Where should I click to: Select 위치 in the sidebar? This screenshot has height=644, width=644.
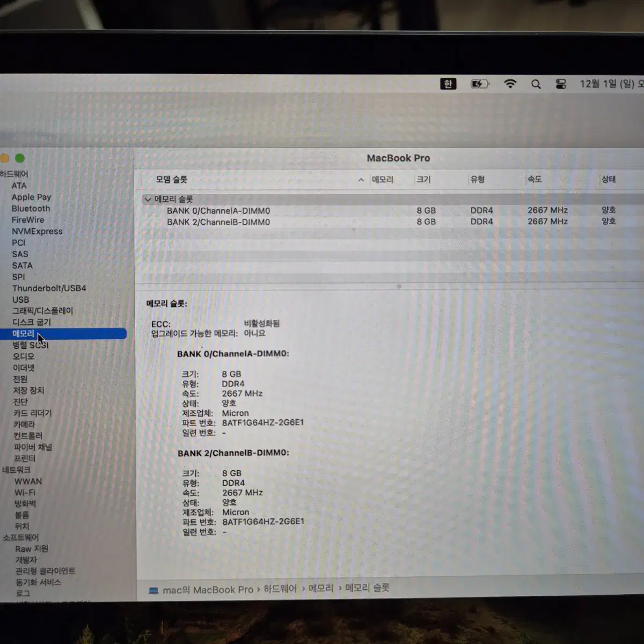(x=22, y=526)
